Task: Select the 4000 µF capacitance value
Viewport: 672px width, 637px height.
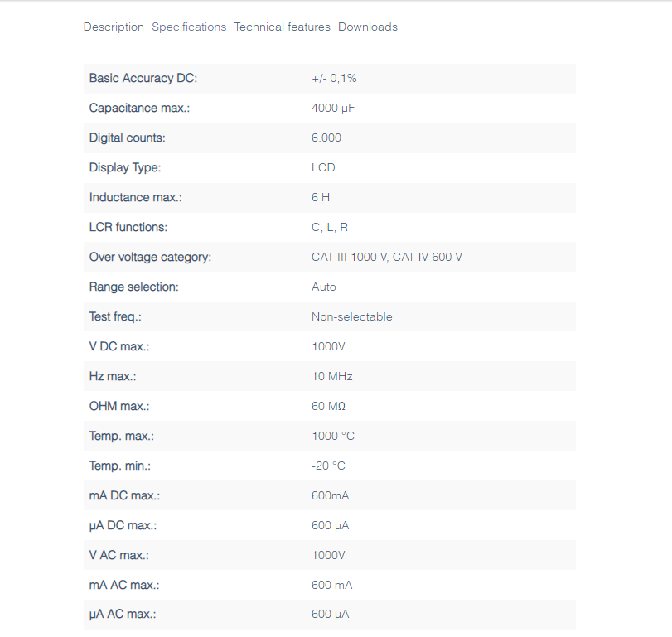Action: coord(333,108)
